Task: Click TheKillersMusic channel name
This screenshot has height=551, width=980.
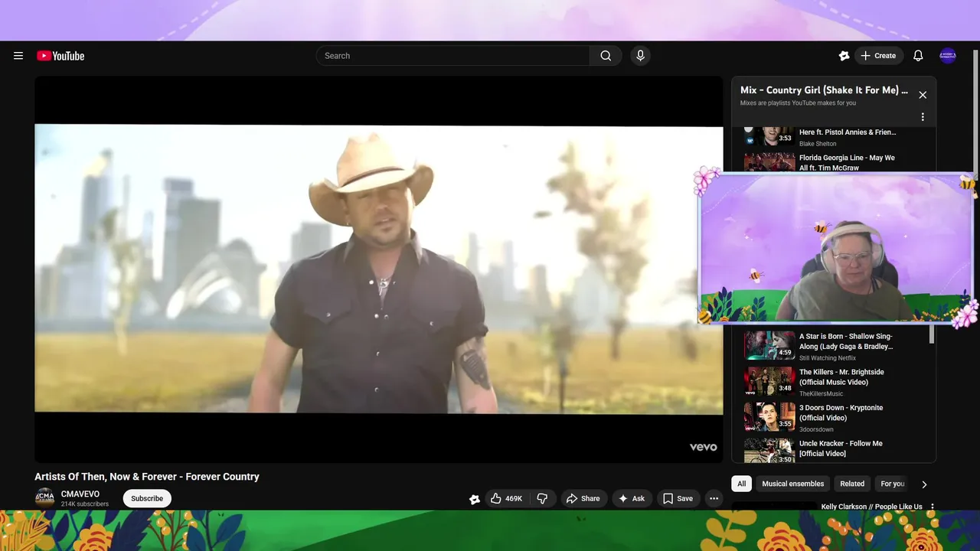Action: click(821, 394)
